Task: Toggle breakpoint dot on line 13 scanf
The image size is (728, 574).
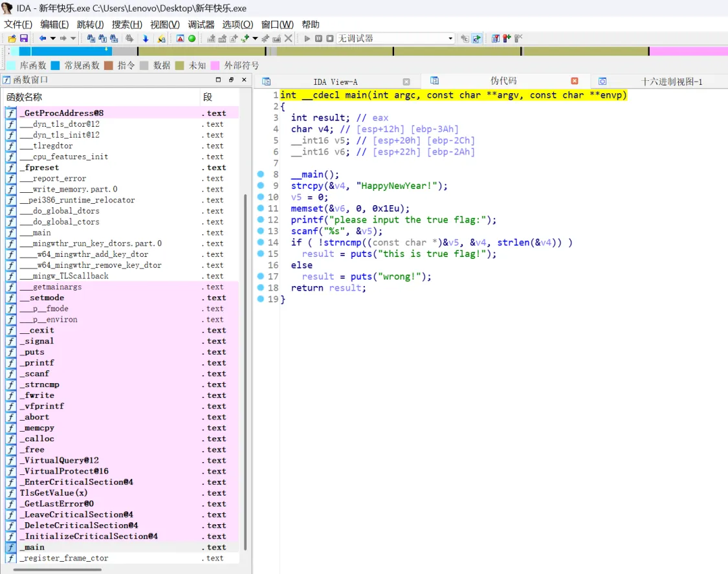Action: click(x=261, y=231)
